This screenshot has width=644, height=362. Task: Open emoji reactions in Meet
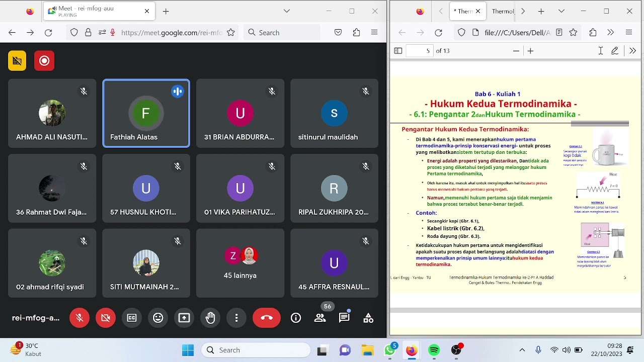coord(158,318)
